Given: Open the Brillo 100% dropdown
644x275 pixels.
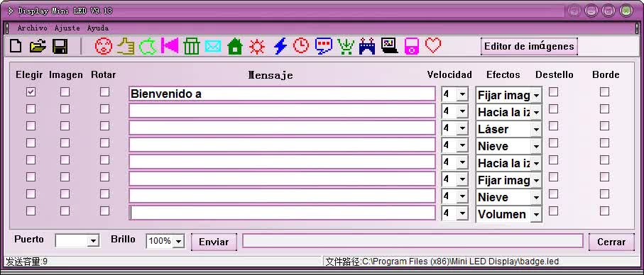Looking at the screenshot, I should point(178,242).
